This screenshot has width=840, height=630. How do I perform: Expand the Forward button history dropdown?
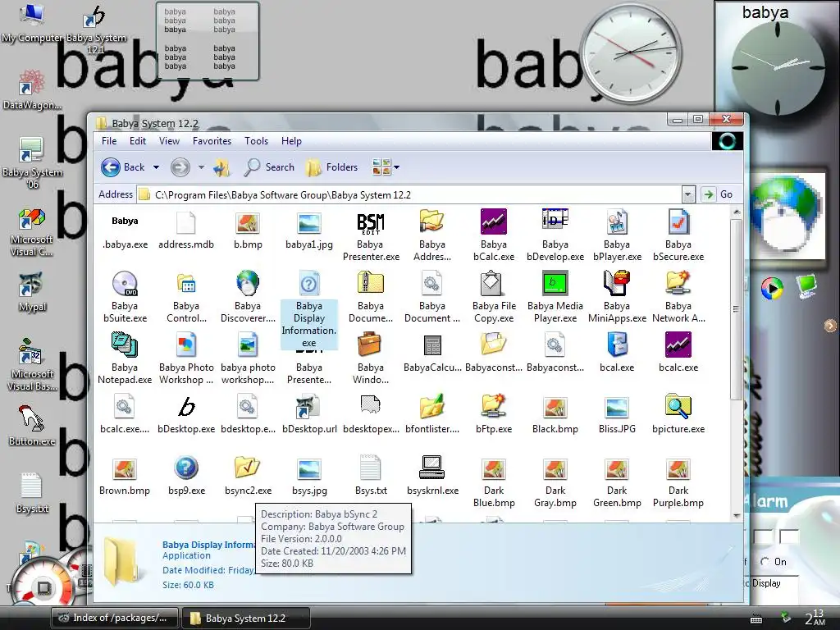(x=202, y=167)
